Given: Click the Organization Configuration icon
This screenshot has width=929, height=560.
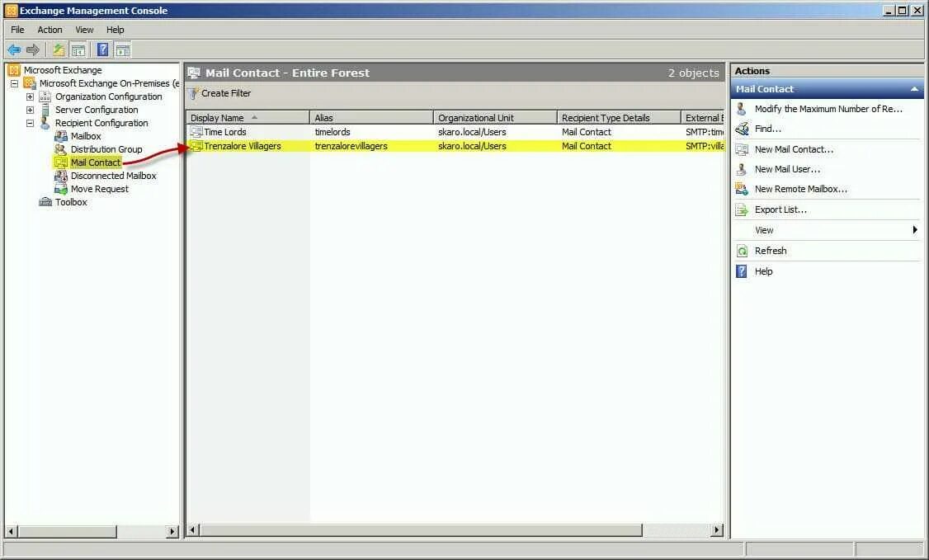Looking at the screenshot, I should [45, 96].
